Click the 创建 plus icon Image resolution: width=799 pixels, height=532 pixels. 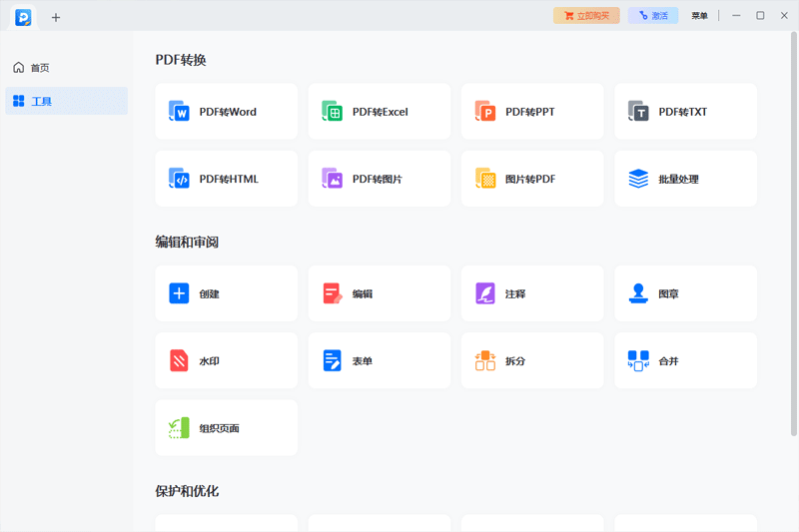[179, 293]
